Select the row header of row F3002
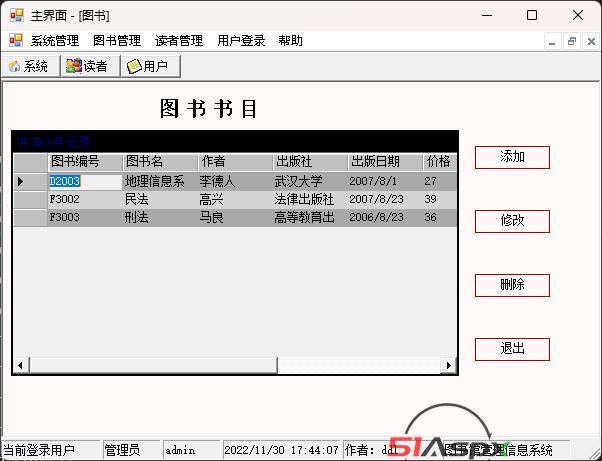The image size is (602, 461). click(x=30, y=200)
